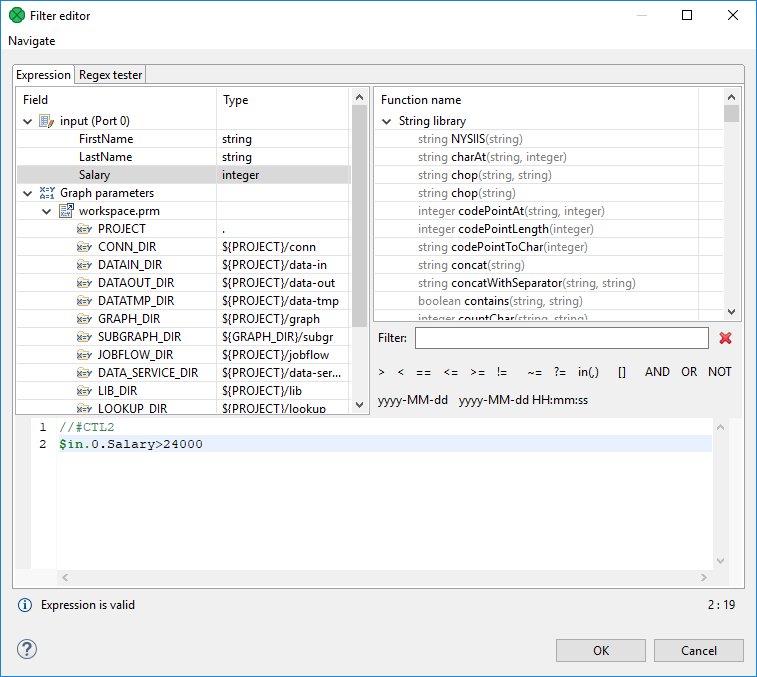Switch to the Regex tester tab
The image size is (757, 677).
[110, 75]
